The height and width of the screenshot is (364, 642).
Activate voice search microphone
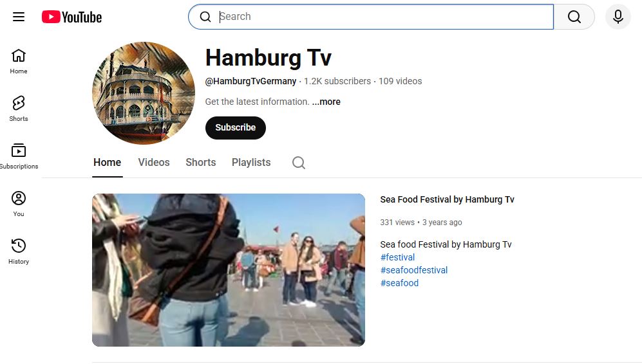[x=618, y=17]
